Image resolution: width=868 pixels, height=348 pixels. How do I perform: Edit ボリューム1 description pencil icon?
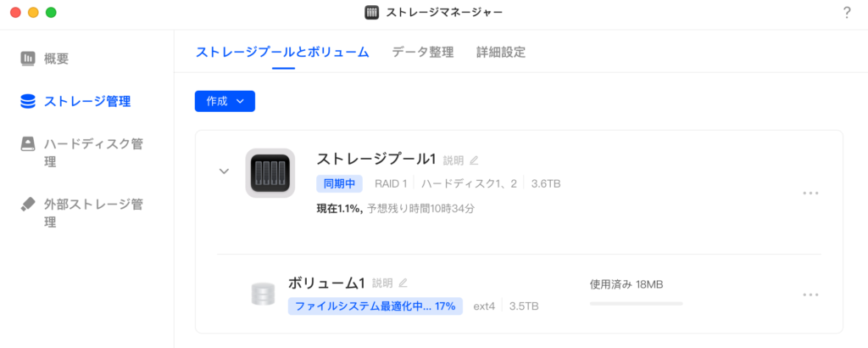click(x=403, y=283)
